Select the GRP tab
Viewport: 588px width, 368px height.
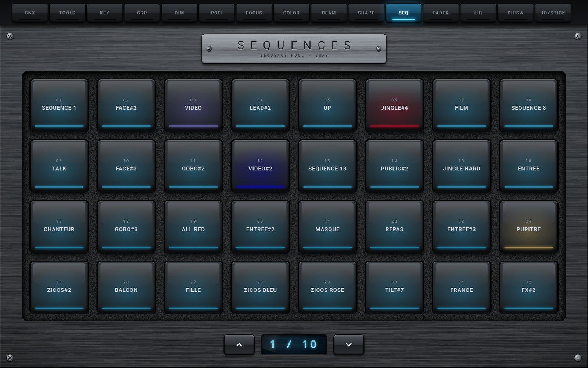[x=142, y=13]
